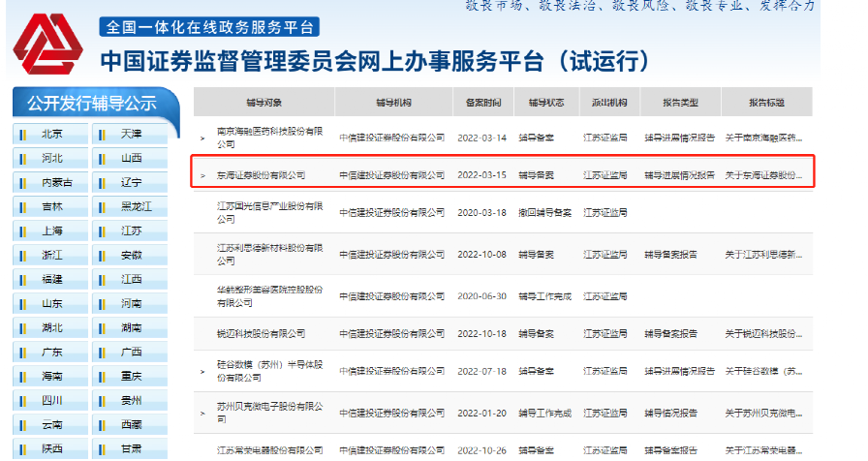This screenshot has height=461, width=868.
Task: Open the 河北 region
Action: tap(50, 158)
